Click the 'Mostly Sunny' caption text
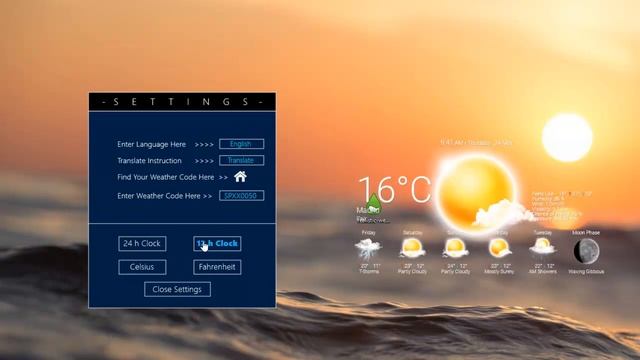The width and height of the screenshot is (640, 360). 499,271
